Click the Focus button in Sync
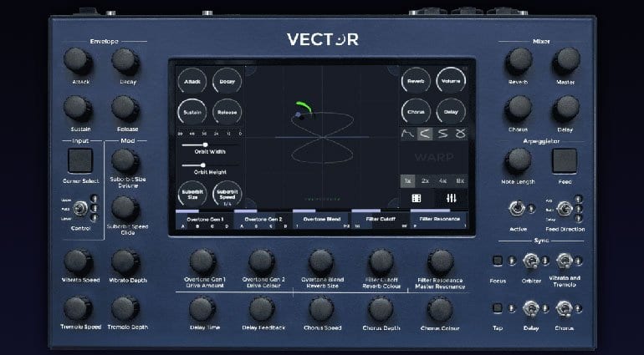The image size is (644, 355). [498, 261]
